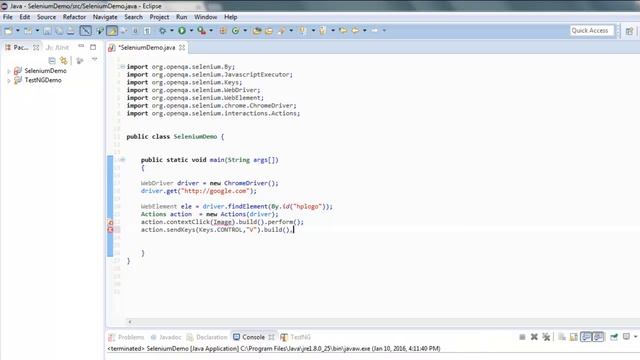Open the Window menu
The height and width of the screenshot is (360, 640).
coord(205,17)
